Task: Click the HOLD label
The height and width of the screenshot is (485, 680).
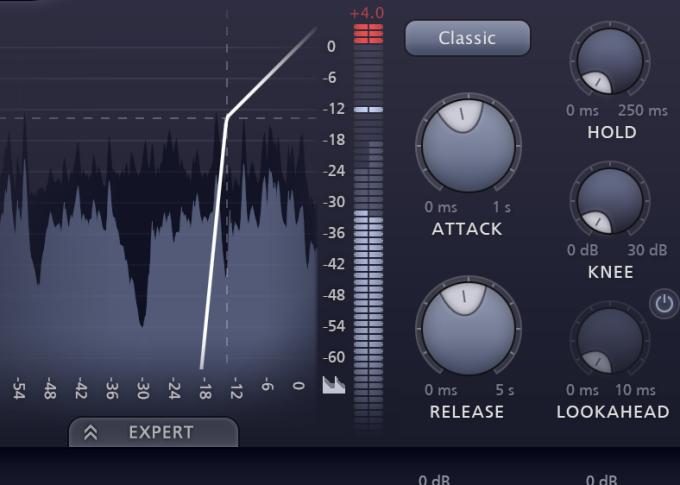Action: coord(612,132)
